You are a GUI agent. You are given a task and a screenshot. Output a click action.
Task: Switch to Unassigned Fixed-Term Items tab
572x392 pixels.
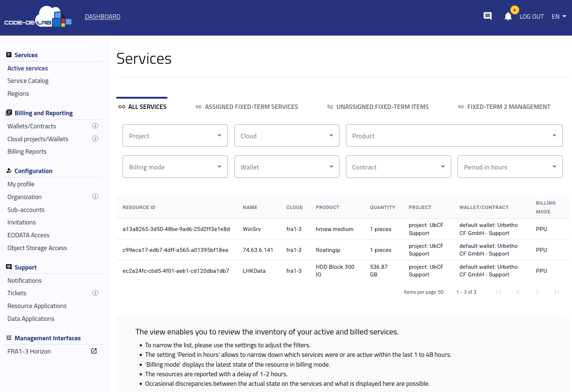378,107
